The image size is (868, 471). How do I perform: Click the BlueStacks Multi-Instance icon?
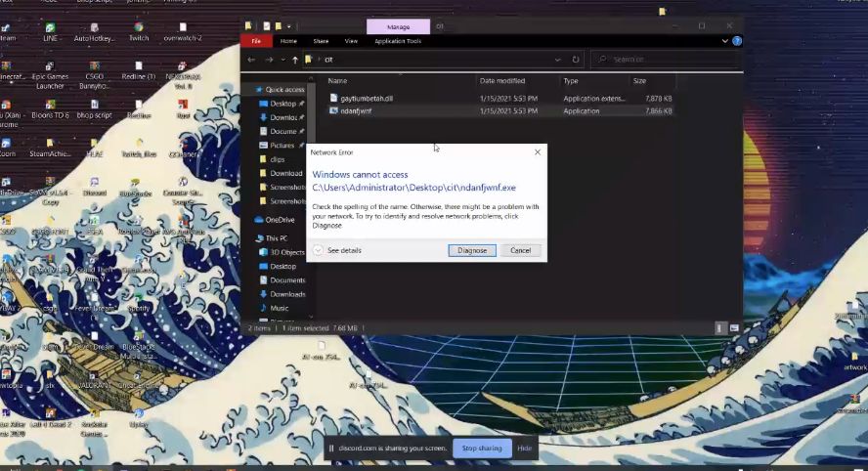coord(139,346)
